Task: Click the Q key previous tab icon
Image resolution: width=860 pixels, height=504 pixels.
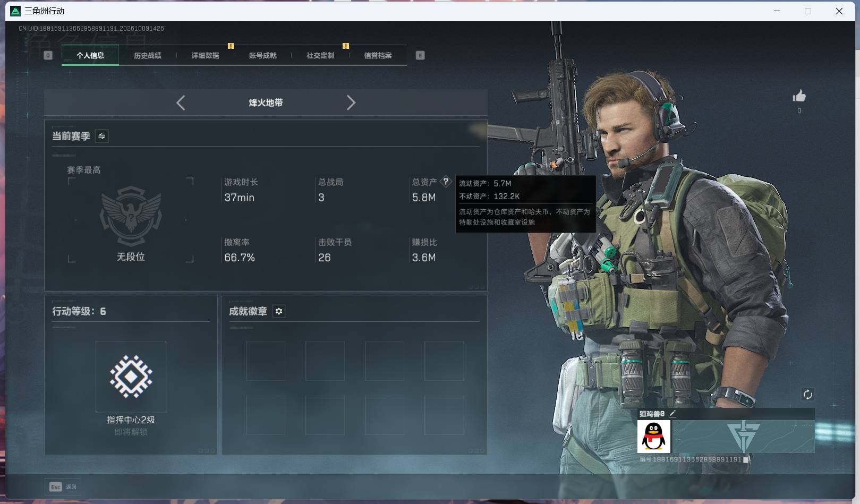Action: point(48,55)
